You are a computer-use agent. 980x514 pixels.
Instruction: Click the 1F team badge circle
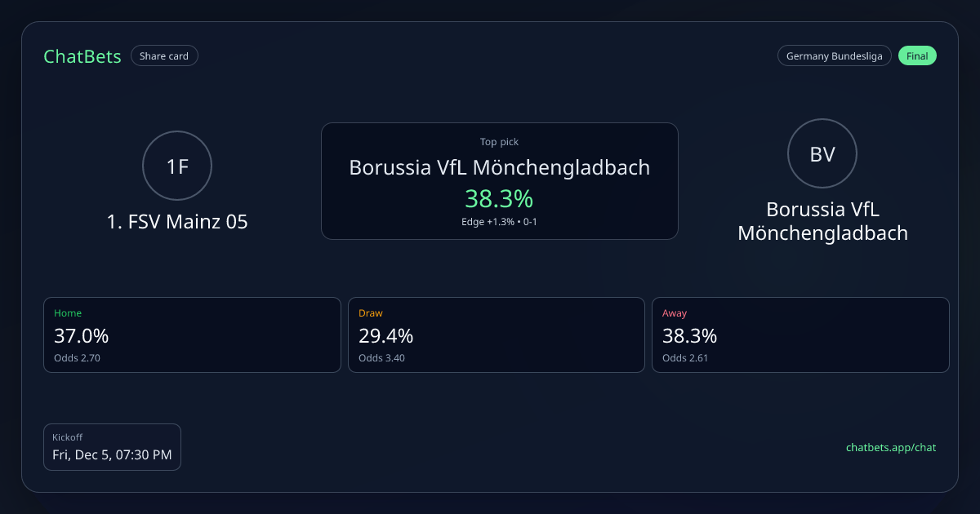[177, 166]
